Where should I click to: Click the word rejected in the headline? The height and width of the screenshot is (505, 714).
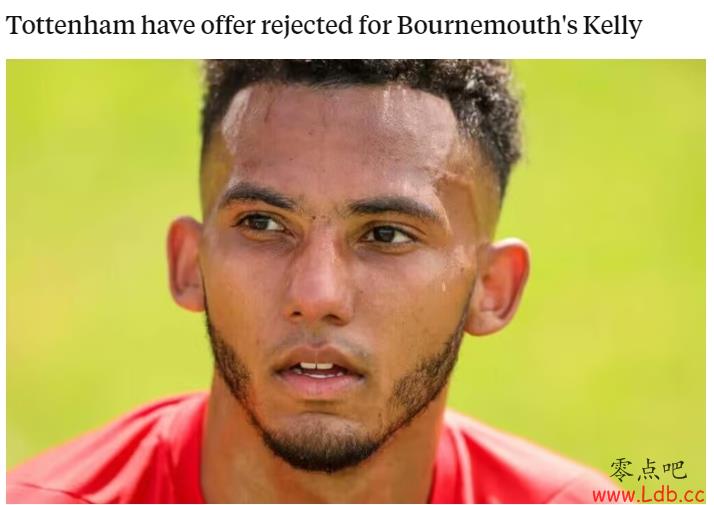[307, 26]
